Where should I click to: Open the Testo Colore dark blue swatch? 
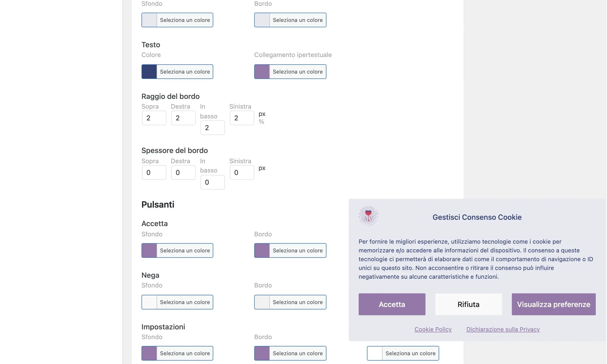tap(149, 72)
